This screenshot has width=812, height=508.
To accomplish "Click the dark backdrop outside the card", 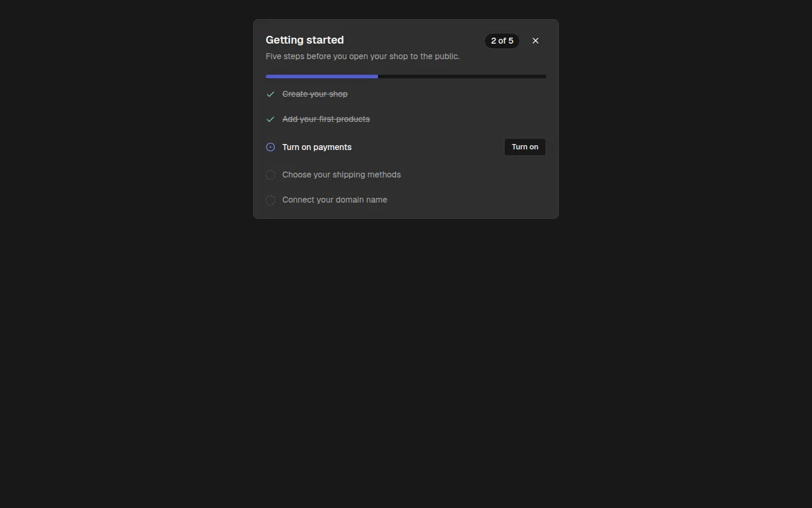I will pos(406,359).
